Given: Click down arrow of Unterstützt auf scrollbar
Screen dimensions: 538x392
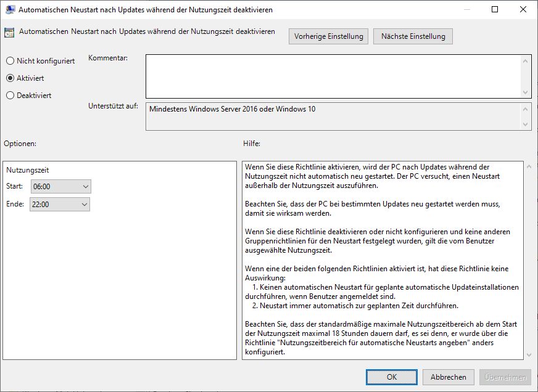Looking at the screenshot, I should (525, 124).
